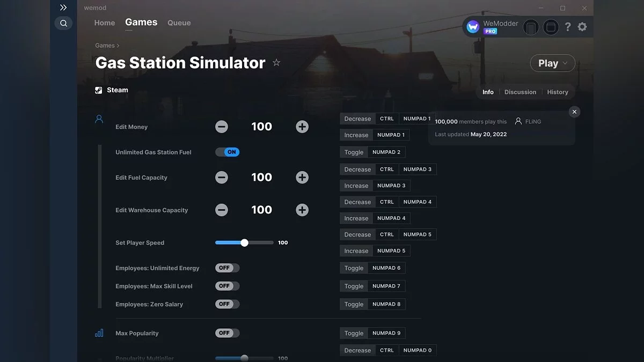The width and height of the screenshot is (644, 362).
Task: Turn off Unlimited Gas Station Fuel
Action: click(227, 152)
